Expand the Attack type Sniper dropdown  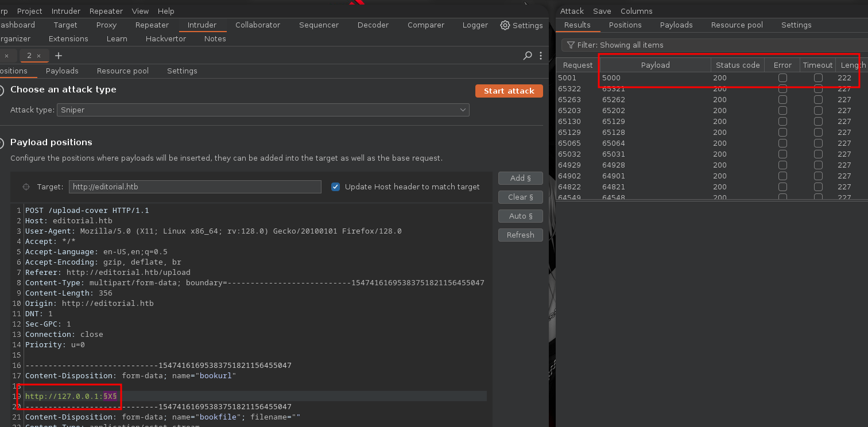pos(263,110)
